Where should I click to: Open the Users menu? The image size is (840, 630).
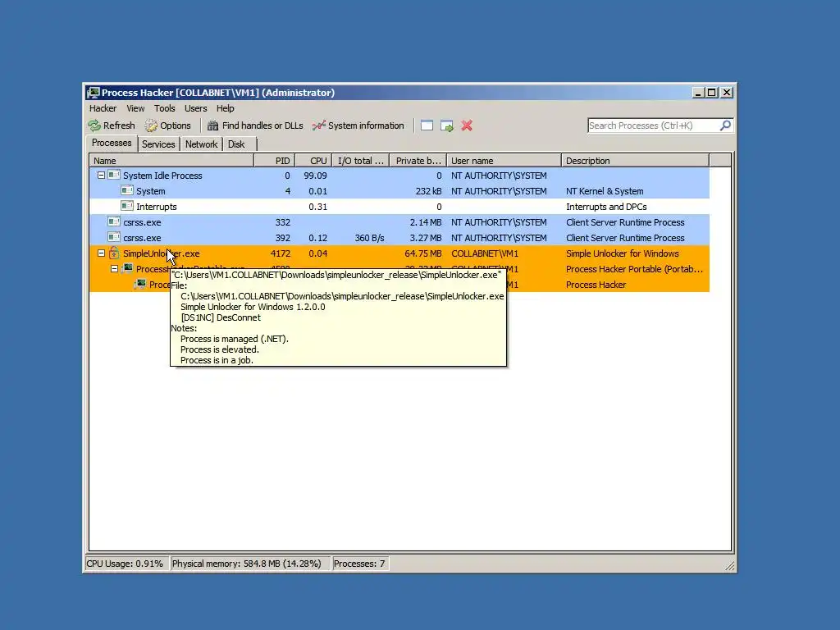(x=195, y=108)
